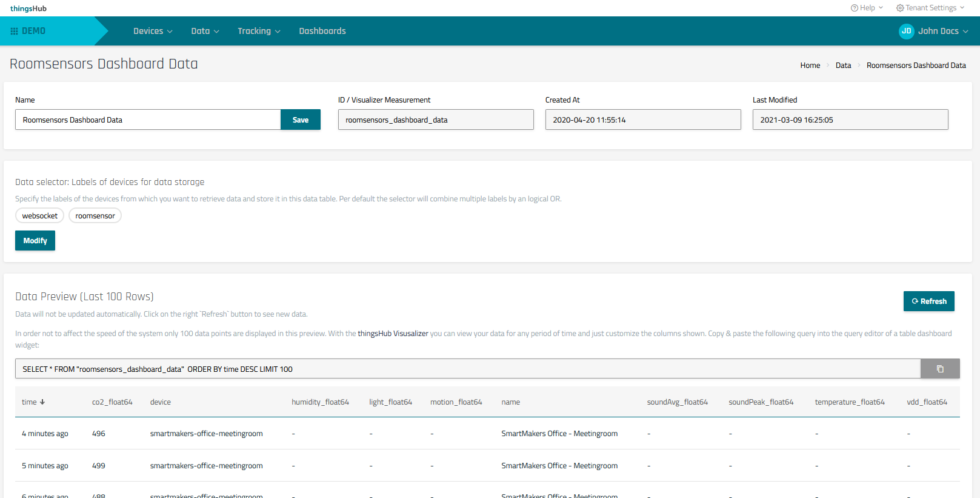Select the roomsensor label chip

pyautogui.click(x=95, y=216)
